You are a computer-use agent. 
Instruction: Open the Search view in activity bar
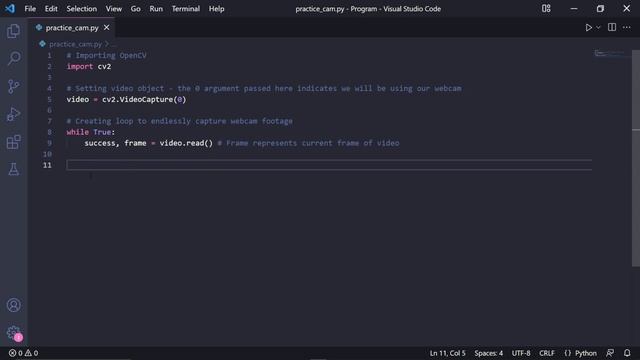13,58
